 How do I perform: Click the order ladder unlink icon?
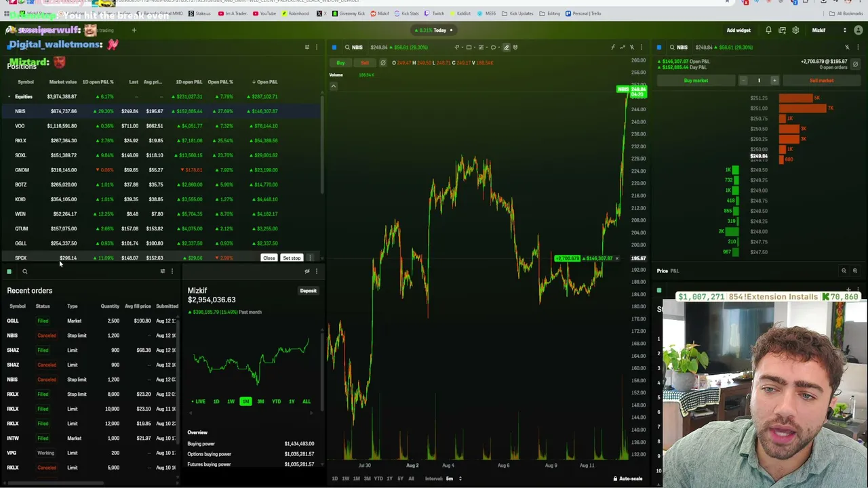point(846,47)
